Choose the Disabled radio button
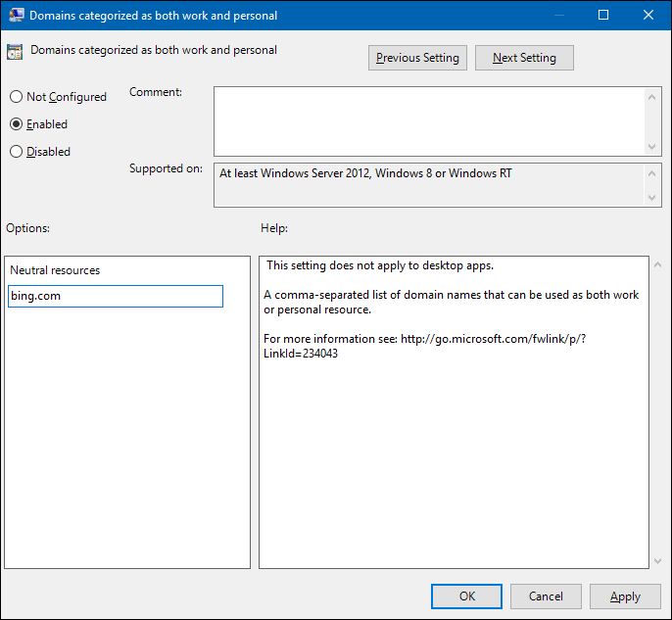 (x=16, y=152)
